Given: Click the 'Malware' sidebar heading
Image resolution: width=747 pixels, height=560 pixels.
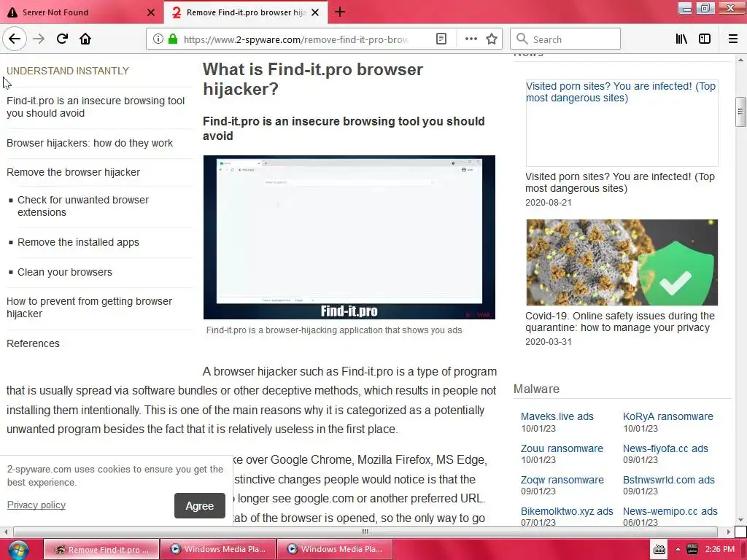Looking at the screenshot, I should [536, 389].
